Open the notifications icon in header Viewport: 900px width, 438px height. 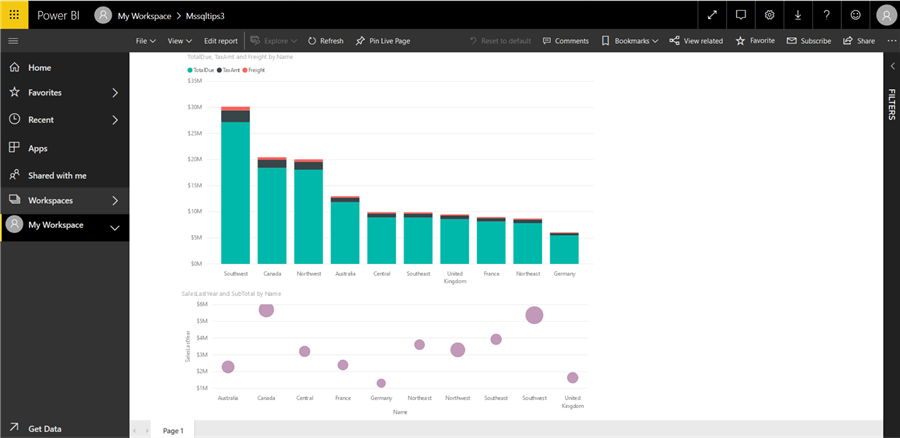tap(741, 15)
